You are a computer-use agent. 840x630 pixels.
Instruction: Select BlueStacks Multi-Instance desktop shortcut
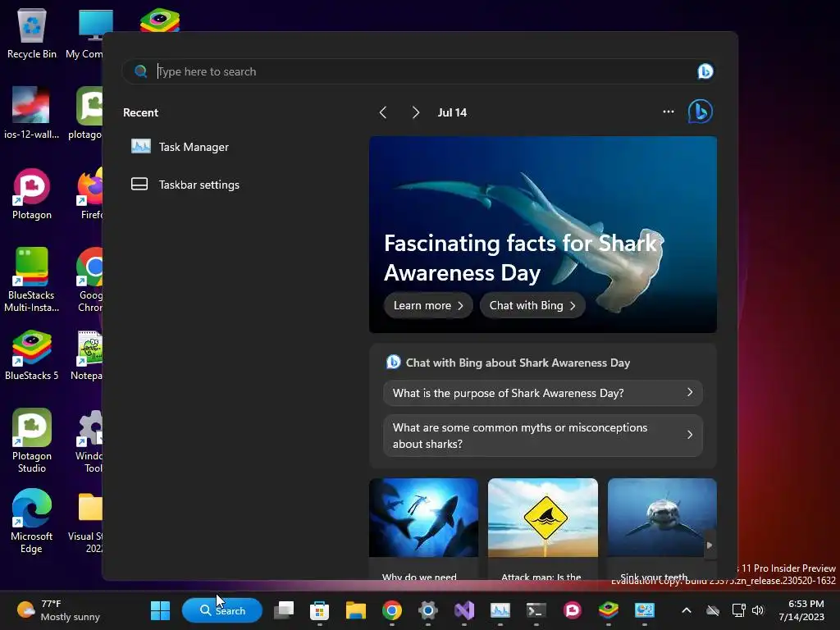(32, 280)
